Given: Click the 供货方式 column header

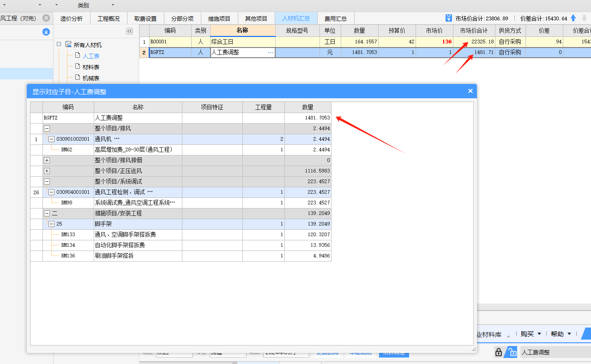Looking at the screenshot, I should point(510,30).
